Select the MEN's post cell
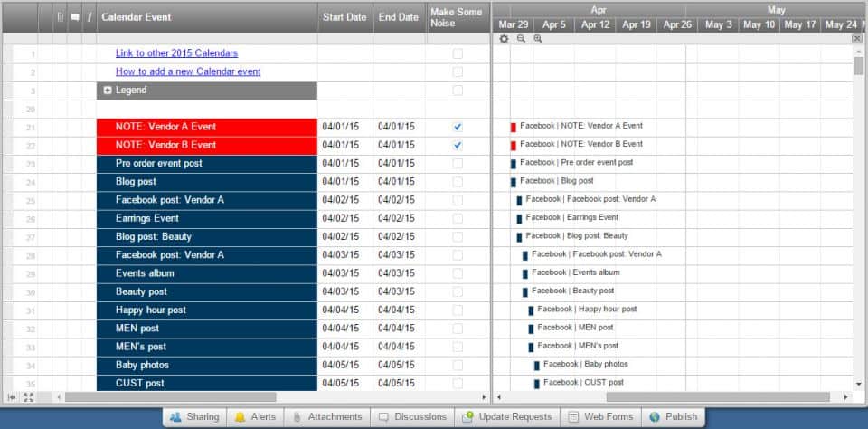Image resolution: width=868 pixels, height=429 pixels. 207,347
